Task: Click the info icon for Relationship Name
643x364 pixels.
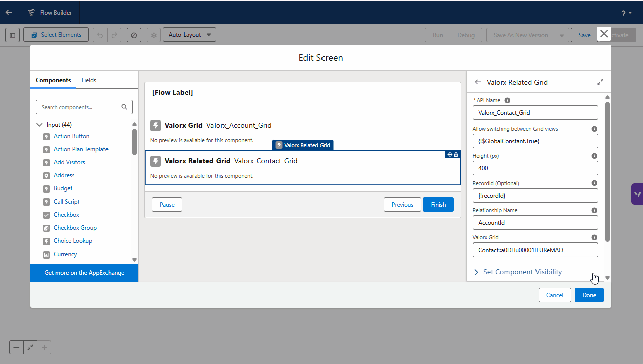Action: pos(594,210)
